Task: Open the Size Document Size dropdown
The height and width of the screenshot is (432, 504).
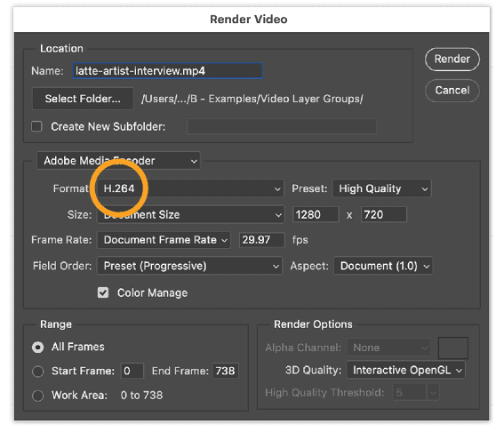Action: coord(190,214)
